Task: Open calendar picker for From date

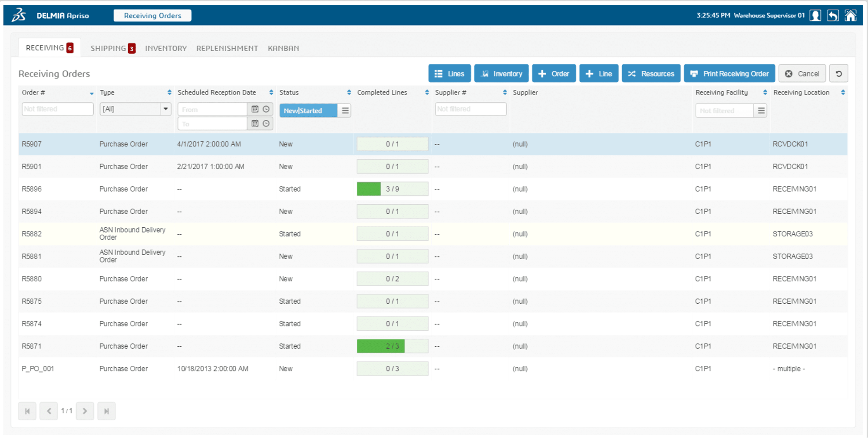Action: [x=255, y=109]
